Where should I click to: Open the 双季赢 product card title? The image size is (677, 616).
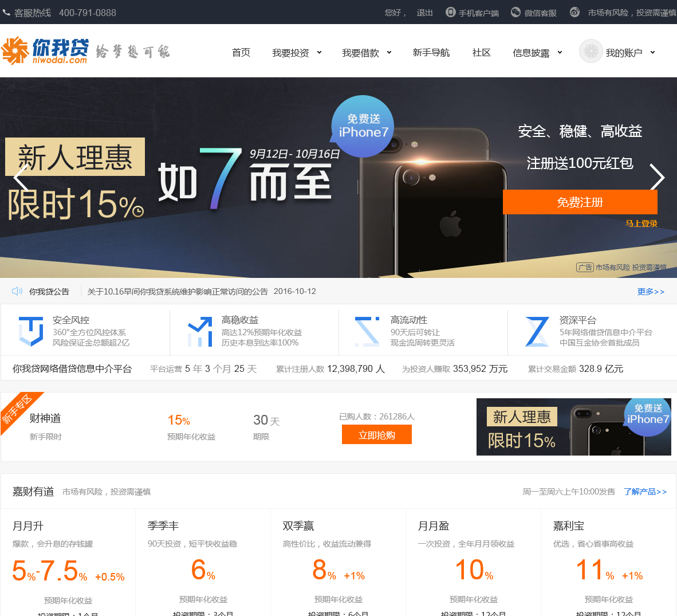coord(298,525)
